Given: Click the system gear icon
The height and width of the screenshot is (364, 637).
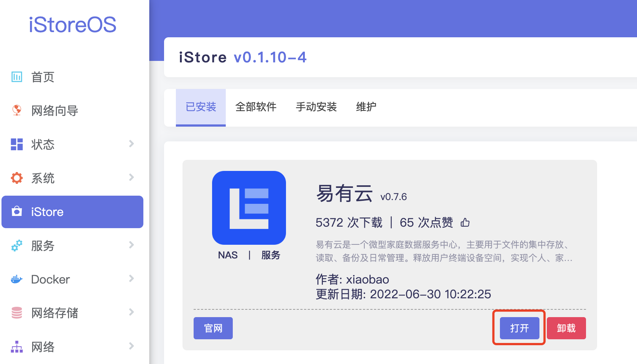Looking at the screenshot, I should (x=17, y=178).
